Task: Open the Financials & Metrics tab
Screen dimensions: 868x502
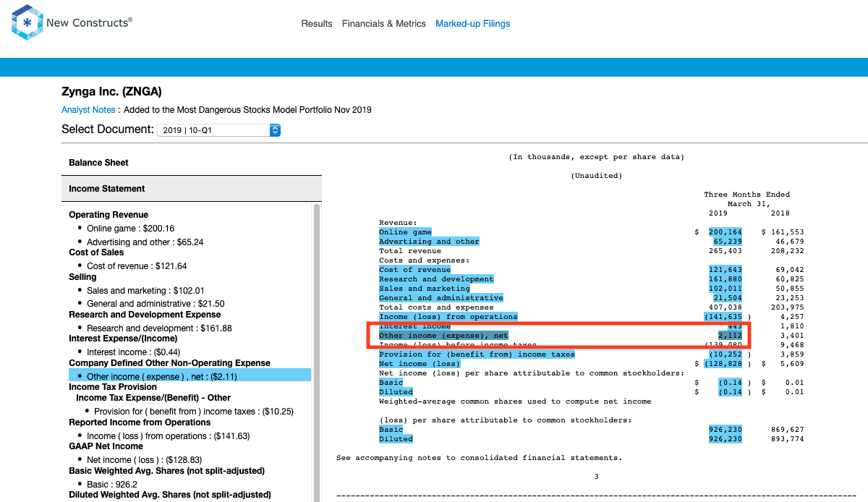Action: [x=384, y=24]
